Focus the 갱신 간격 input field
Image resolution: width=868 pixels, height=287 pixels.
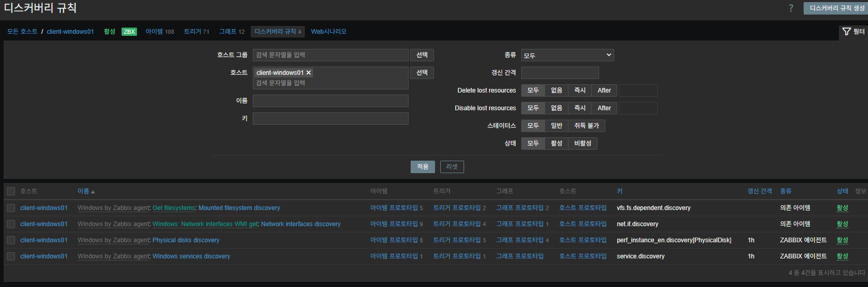tap(560, 73)
